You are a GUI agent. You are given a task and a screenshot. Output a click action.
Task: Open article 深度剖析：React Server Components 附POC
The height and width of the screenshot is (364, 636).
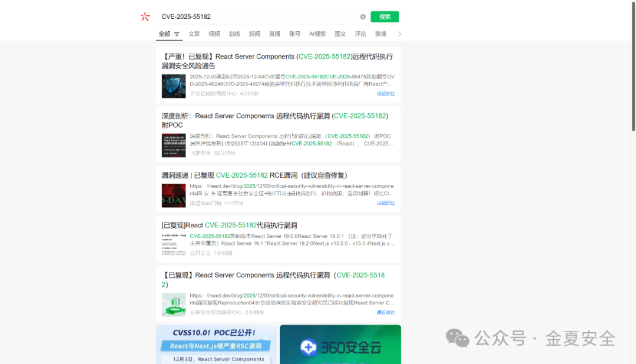point(274,121)
